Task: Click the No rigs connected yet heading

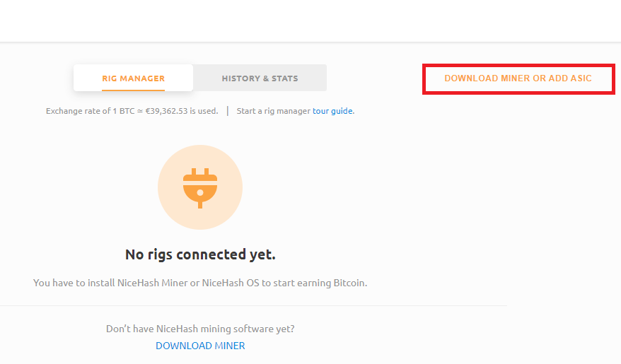Action: pyautogui.click(x=200, y=254)
